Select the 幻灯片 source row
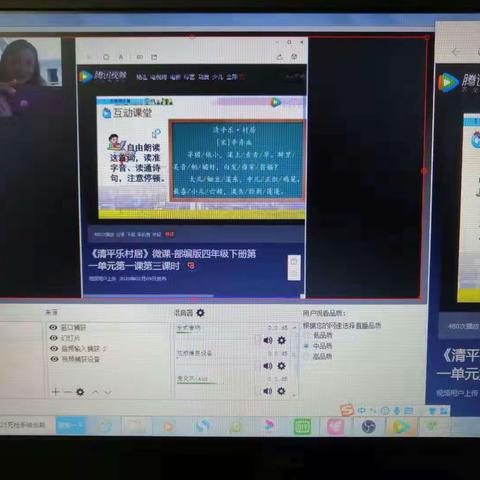The height and width of the screenshot is (480, 480). click(x=108, y=338)
